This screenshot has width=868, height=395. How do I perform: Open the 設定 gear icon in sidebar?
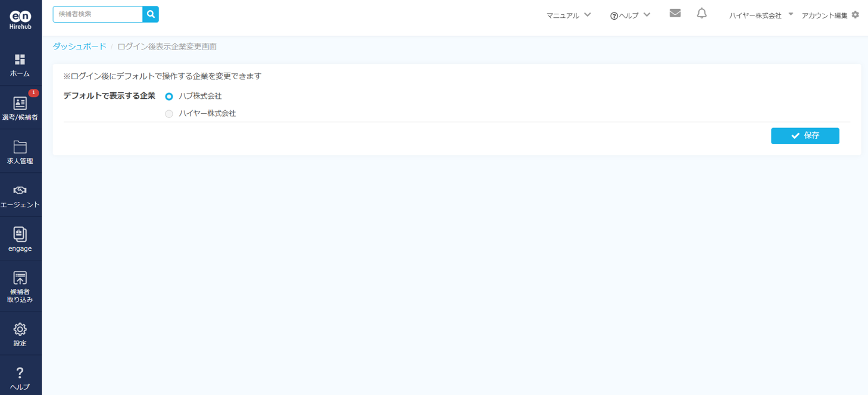click(x=20, y=329)
